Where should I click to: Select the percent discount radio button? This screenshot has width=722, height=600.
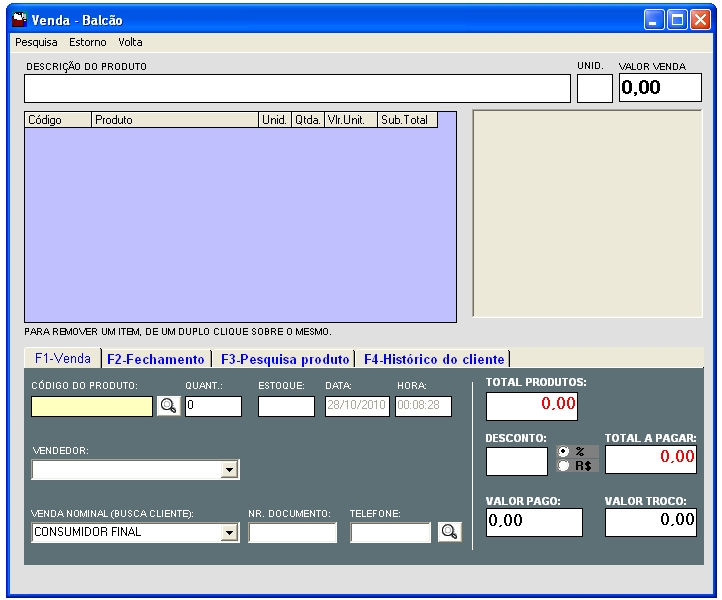click(x=563, y=452)
